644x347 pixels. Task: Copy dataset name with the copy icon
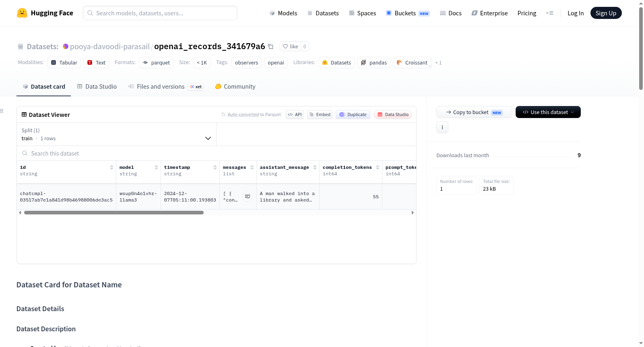pos(270,46)
